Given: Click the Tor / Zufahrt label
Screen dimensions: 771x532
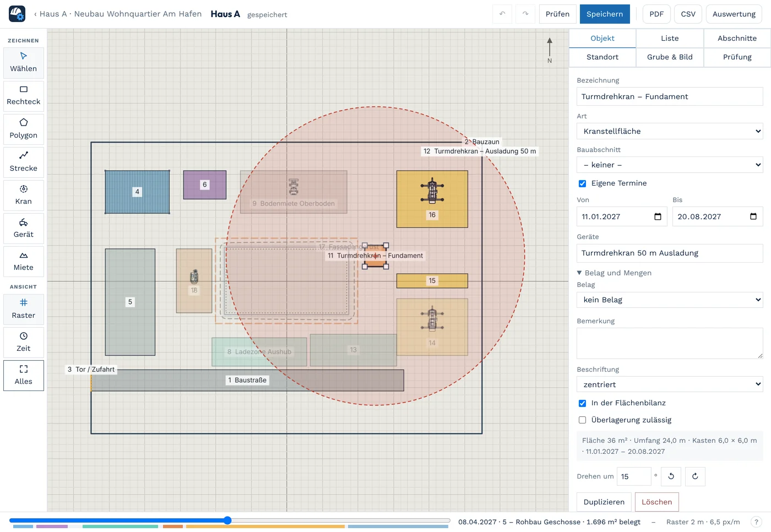Looking at the screenshot, I should [x=91, y=370].
